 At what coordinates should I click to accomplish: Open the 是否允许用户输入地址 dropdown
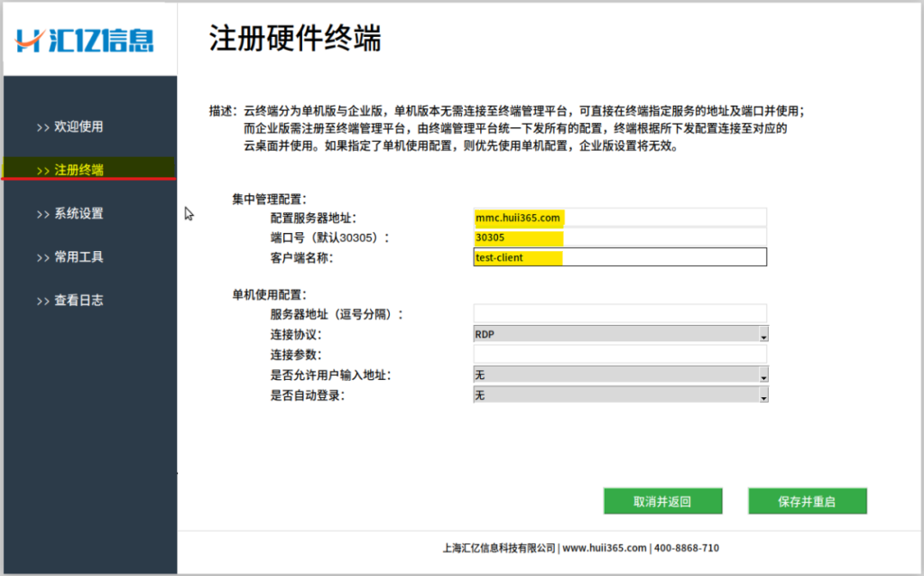pos(620,375)
